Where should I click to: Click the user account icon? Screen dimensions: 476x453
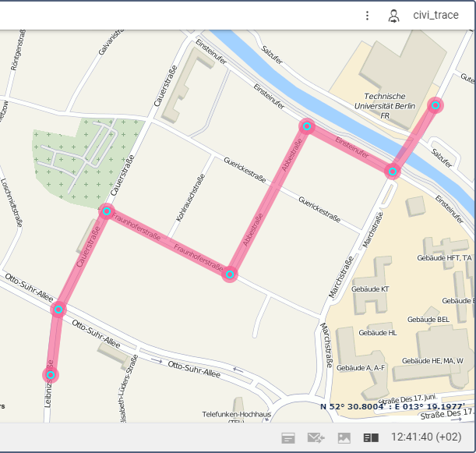point(393,16)
